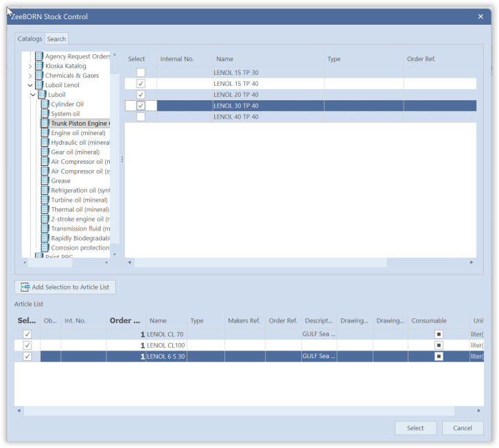Uncheck LENOL CL 70 in Article List

(x=27, y=334)
